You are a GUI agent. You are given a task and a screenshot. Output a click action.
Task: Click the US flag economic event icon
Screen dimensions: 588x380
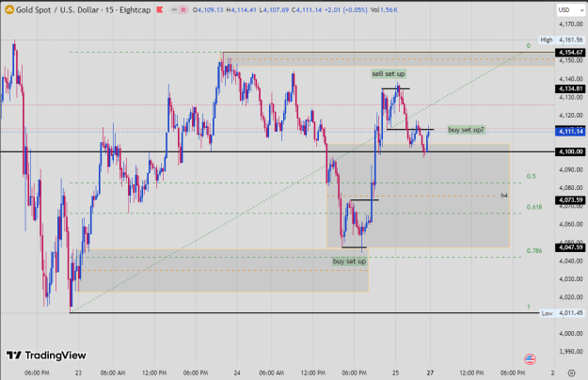530,359
